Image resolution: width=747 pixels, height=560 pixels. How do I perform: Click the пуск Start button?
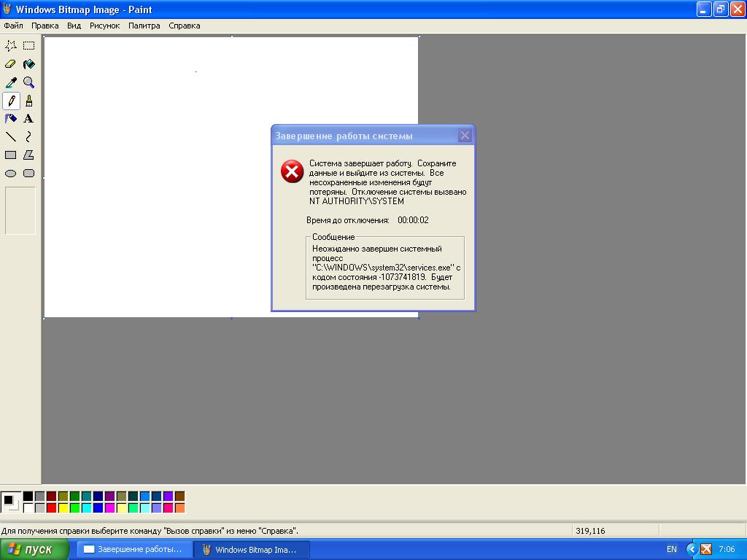[34, 550]
